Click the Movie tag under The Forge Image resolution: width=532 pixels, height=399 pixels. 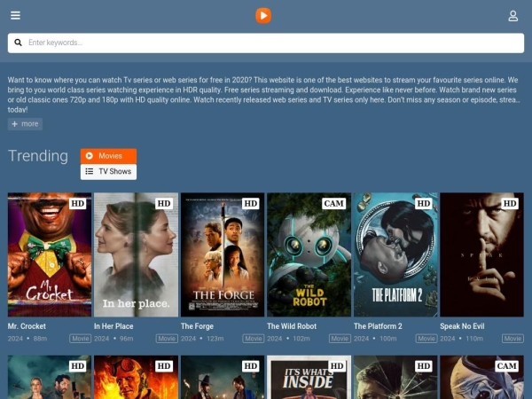[254, 339]
